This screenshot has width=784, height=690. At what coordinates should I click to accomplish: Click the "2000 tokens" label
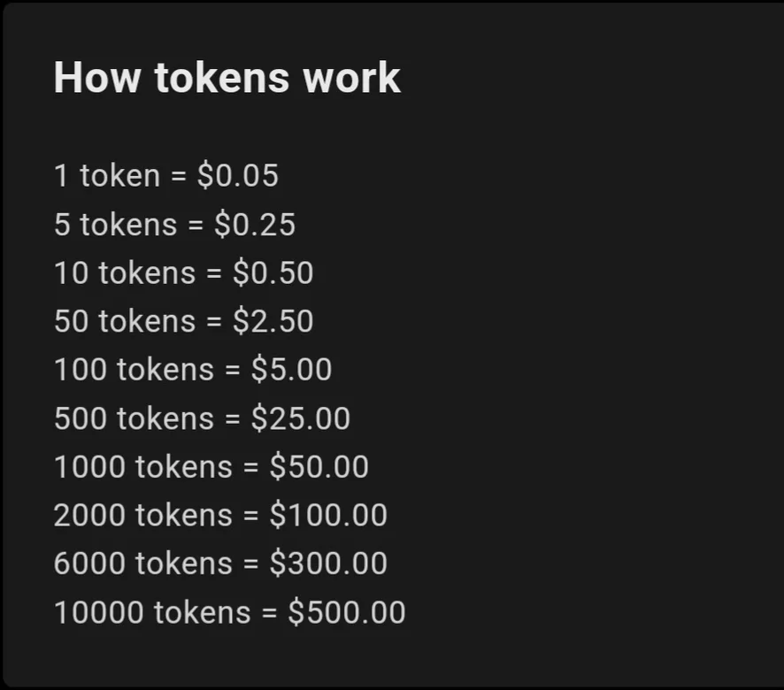tap(142, 515)
